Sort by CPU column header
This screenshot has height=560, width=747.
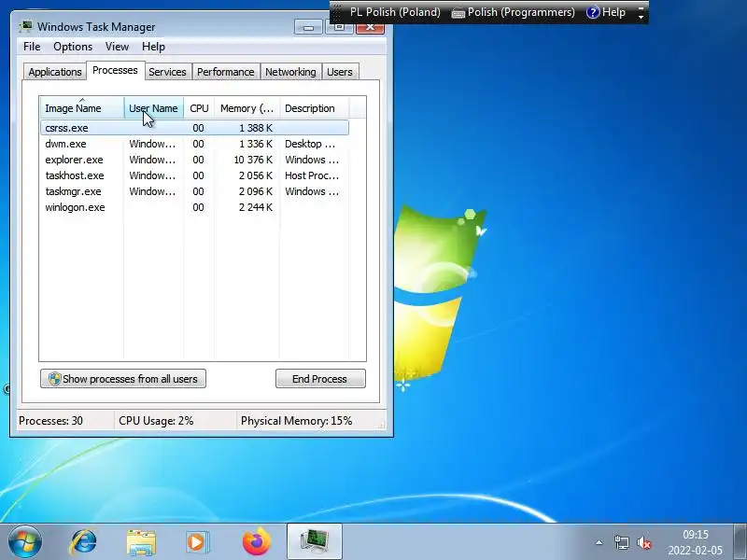click(x=199, y=108)
